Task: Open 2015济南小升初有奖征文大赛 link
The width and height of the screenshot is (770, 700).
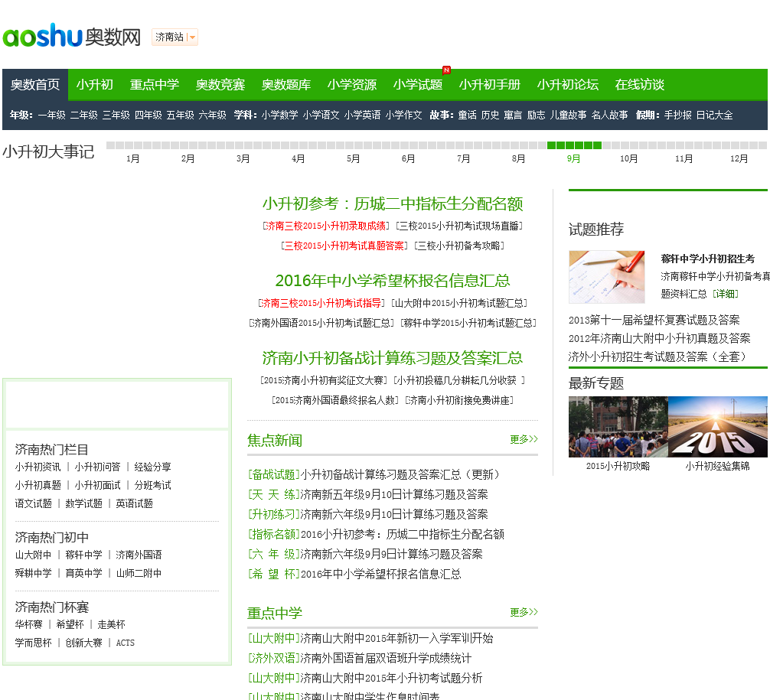Action: (323, 380)
